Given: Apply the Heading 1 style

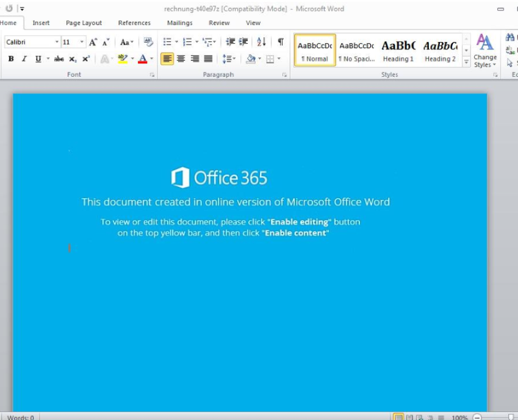Looking at the screenshot, I should pos(398,51).
